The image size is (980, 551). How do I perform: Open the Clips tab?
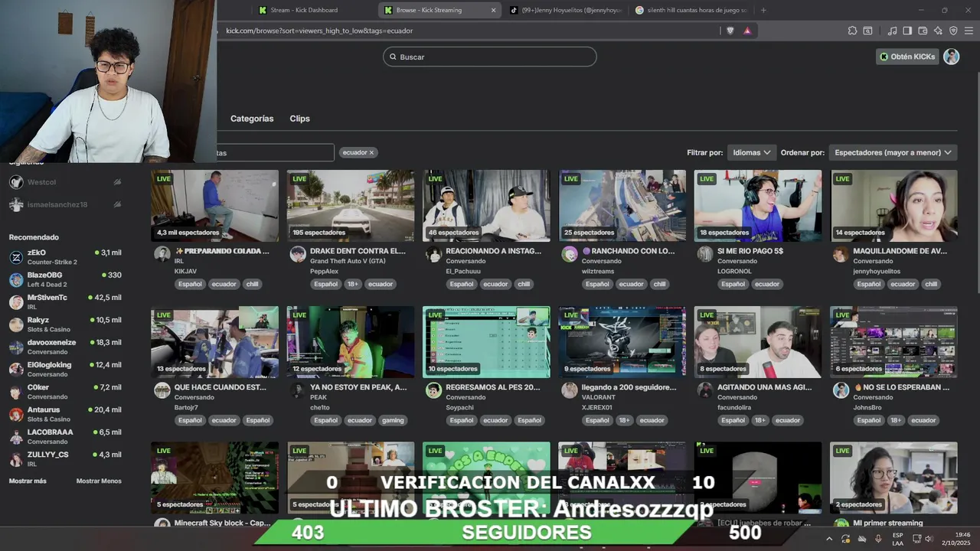[299, 119]
